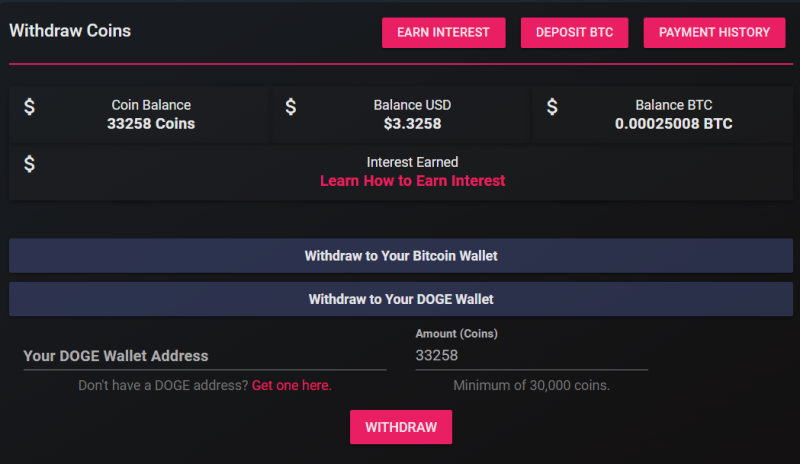The width and height of the screenshot is (800, 464).
Task: Follow the Get one here link
Action: (291, 385)
